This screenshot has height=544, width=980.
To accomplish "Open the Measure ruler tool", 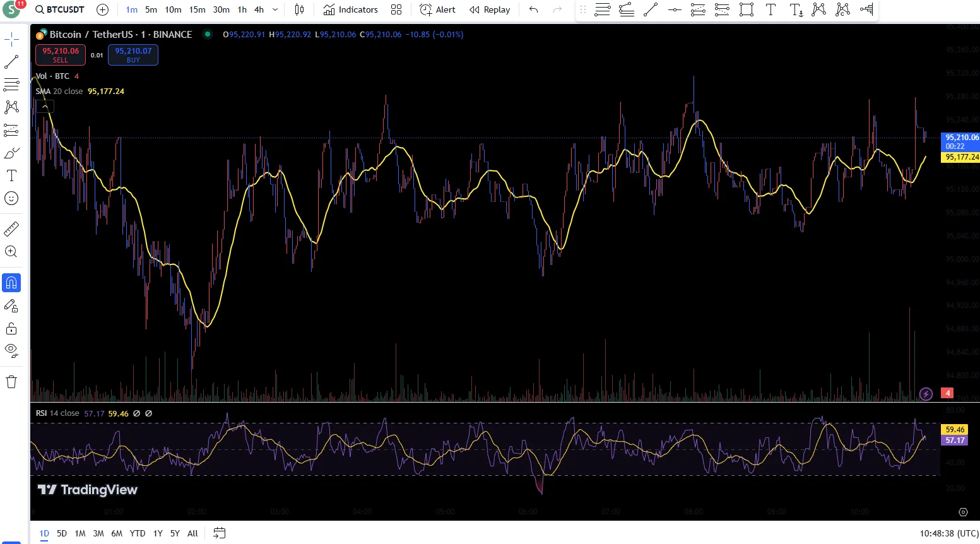I will tap(11, 228).
